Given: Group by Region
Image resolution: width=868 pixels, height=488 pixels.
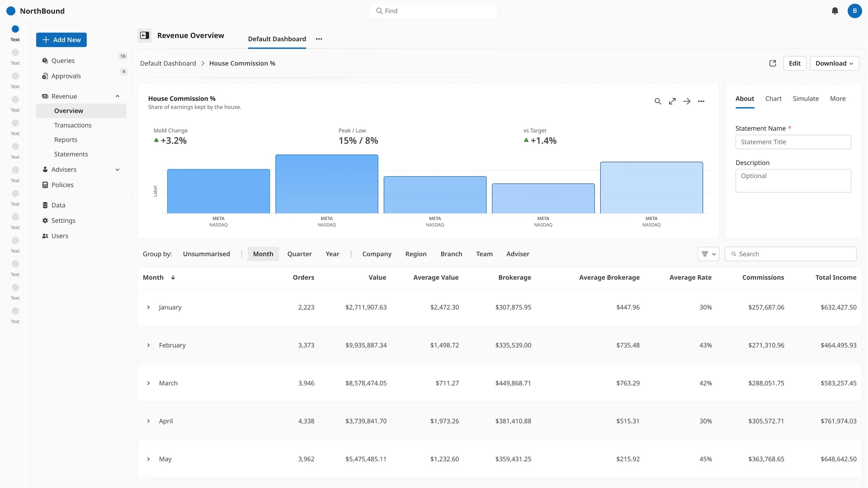Looking at the screenshot, I should (x=416, y=254).
